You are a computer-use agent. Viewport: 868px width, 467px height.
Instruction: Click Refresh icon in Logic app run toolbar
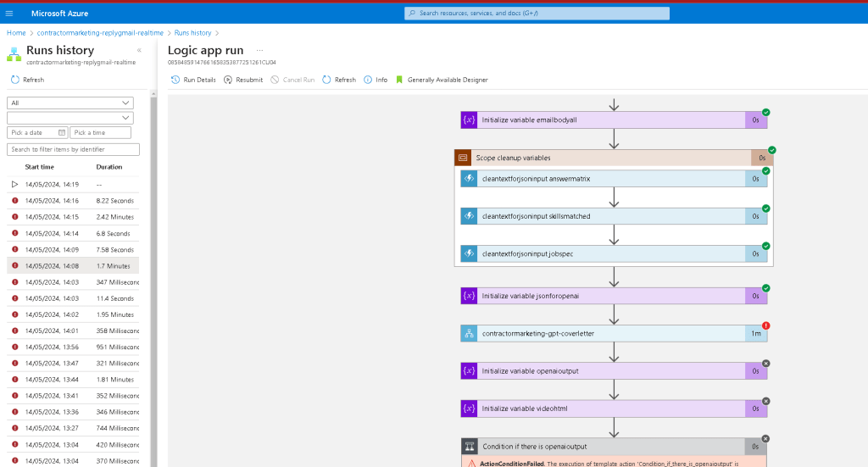pyautogui.click(x=326, y=80)
